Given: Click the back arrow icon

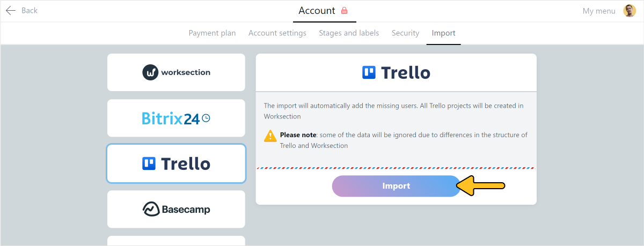Looking at the screenshot, I should [x=11, y=11].
